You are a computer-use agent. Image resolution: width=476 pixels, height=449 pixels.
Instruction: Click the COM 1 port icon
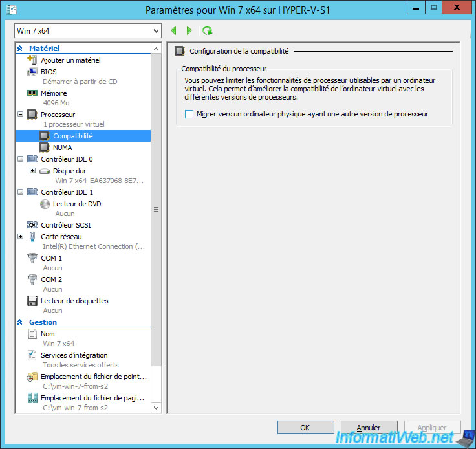click(32, 258)
